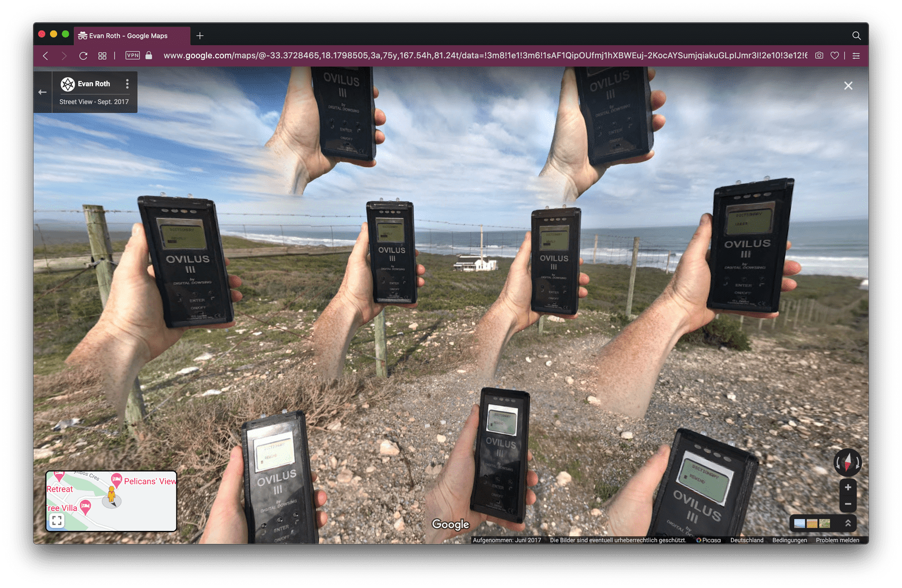This screenshot has width=902, height=588.
Task: Select the Pegman figure on the minimap
Action: click(111, 495)
